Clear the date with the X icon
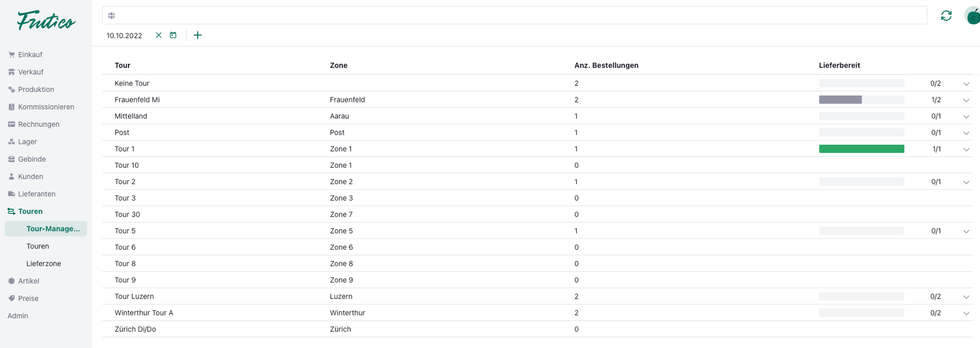980x348 pixels. [x=158, y=35]
